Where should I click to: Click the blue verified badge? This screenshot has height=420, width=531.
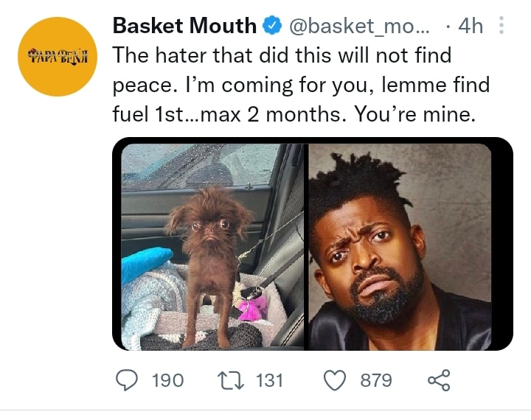tap(273, 26)
